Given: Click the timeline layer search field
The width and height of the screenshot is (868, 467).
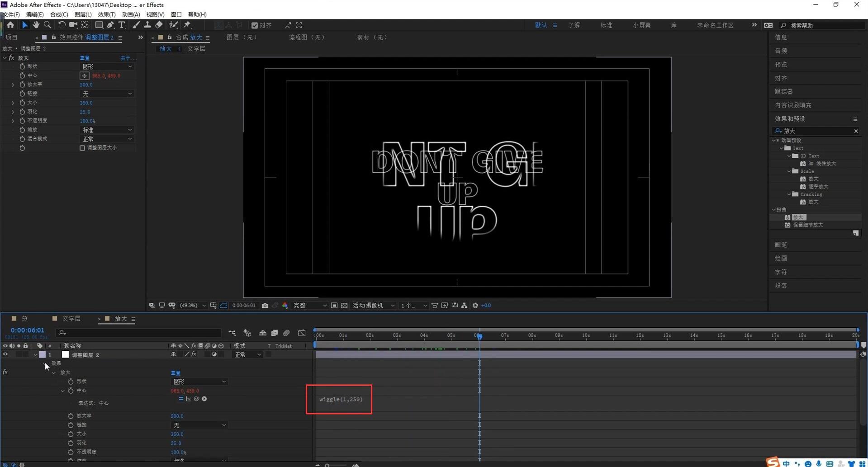Looking at the screenshot, I should coord(138,333).
